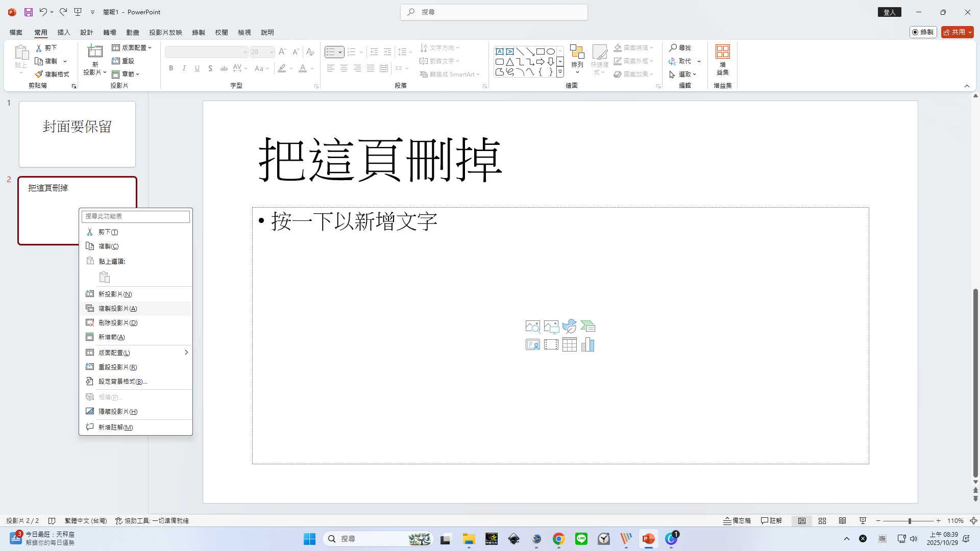The width and height of the screenshot is (980, 551).
Task: Click New Slide icon in ribbon
Action: point(95,52)
